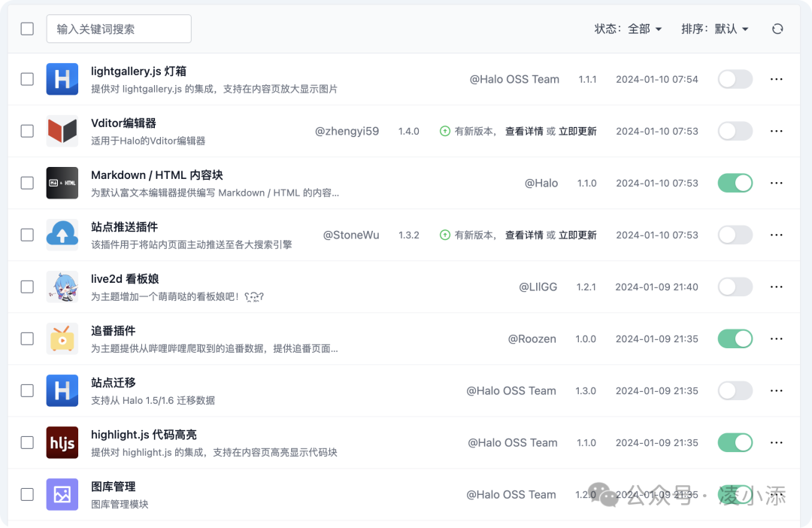Disable the highlight.js 代码高亮 switch

(735, 442)
